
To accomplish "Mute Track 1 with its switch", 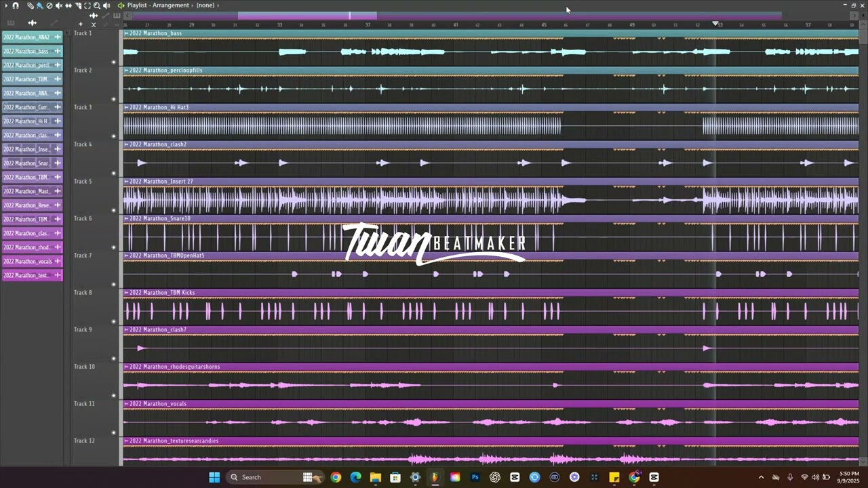I will coord(114,62).
